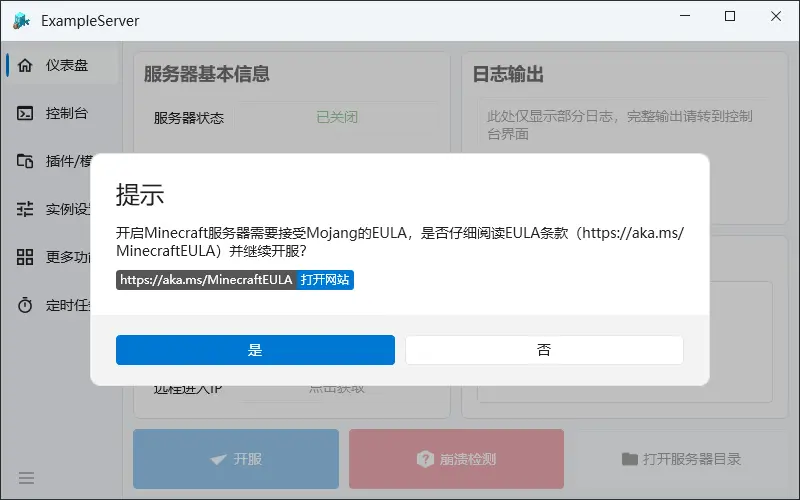Confirm dialog with 是 button
This screenshot has width=800, height=500.
point(255,350)
